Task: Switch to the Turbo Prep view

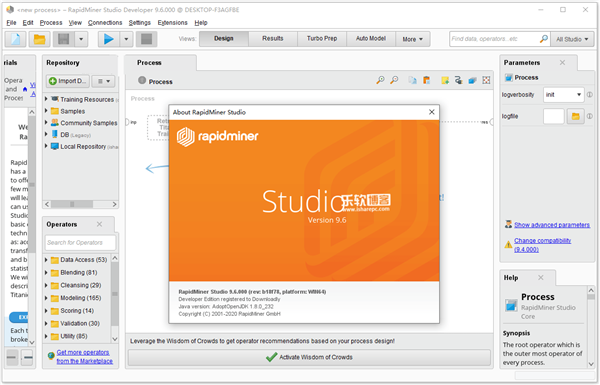Action: 322,39
